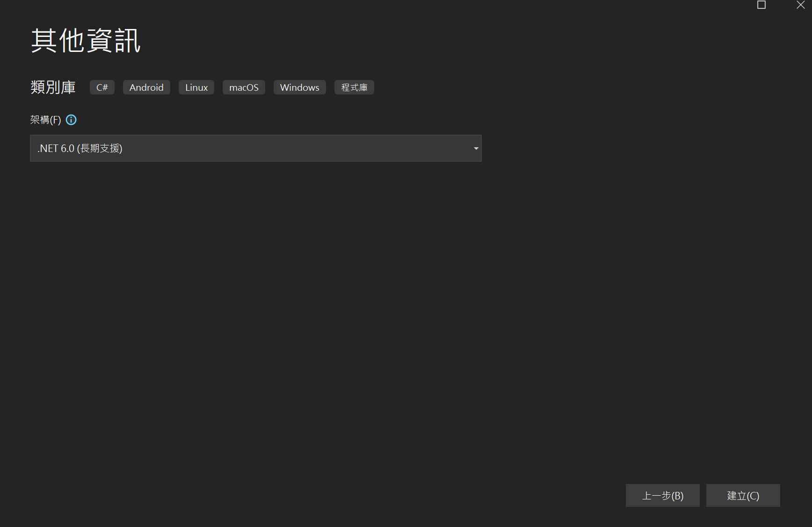Image resolution: width=812 pixels, height=527 pixels.
Task: Click the 長期支援 text in the framework box
Action: click(x=100, y=148)
